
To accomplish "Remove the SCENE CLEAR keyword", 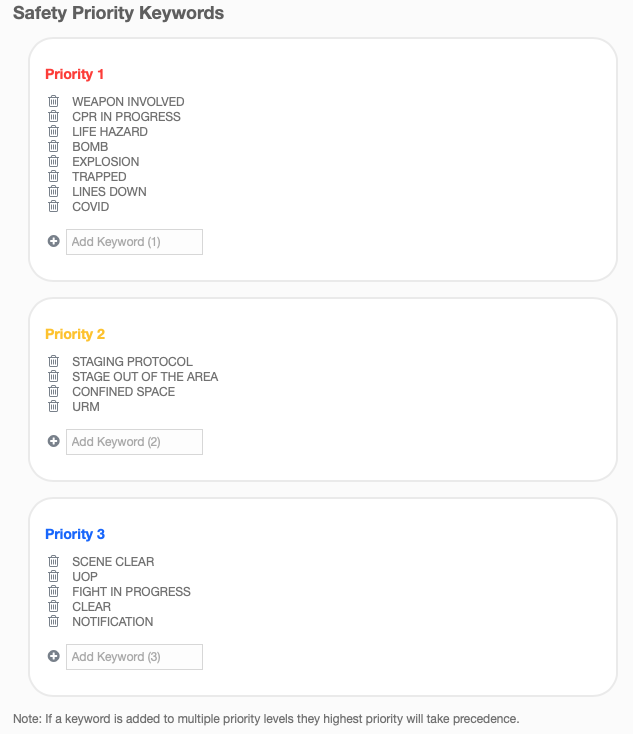I will coord(54,562).
